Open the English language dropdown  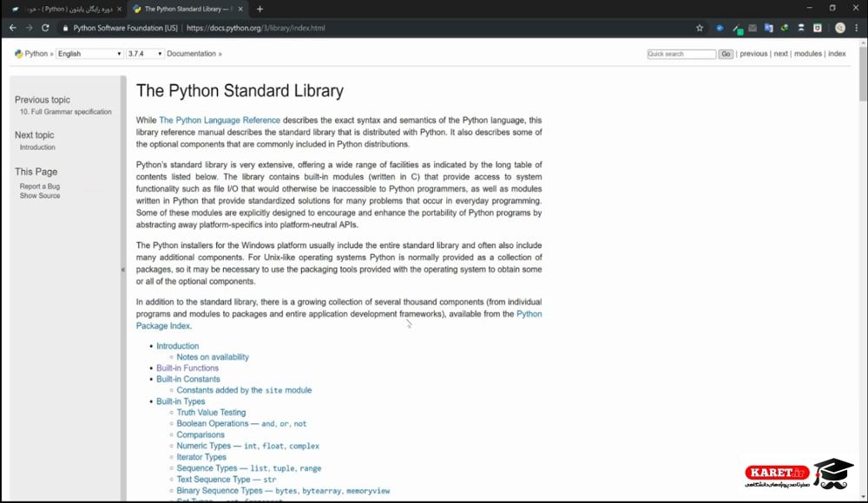coord(89,54)
